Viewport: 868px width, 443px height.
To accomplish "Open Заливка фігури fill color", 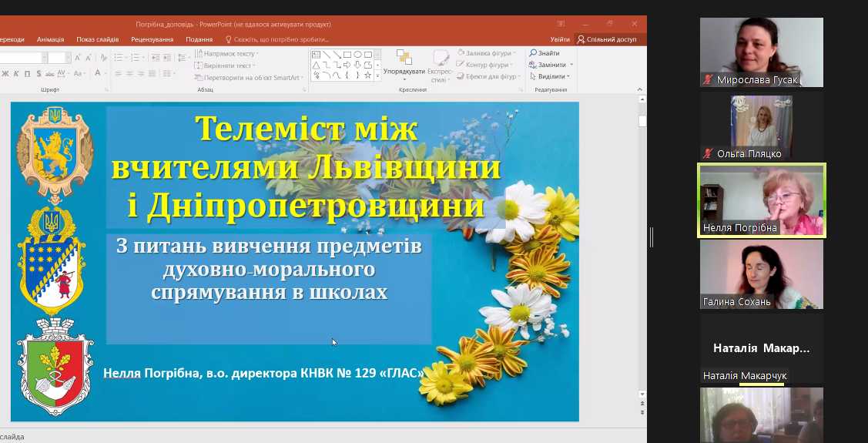I will pos(486,53).
